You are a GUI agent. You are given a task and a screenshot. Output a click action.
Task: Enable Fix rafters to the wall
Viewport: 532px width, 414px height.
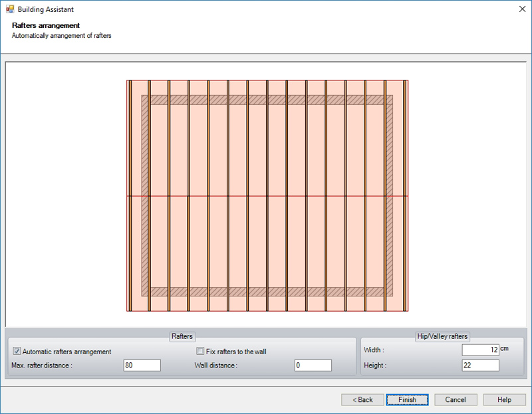point(200,352)
